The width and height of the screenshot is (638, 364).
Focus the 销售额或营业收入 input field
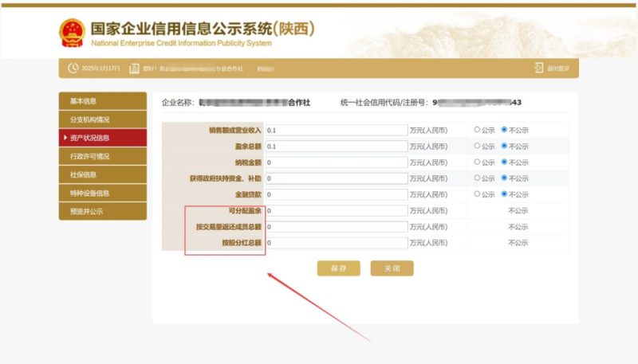337,130
